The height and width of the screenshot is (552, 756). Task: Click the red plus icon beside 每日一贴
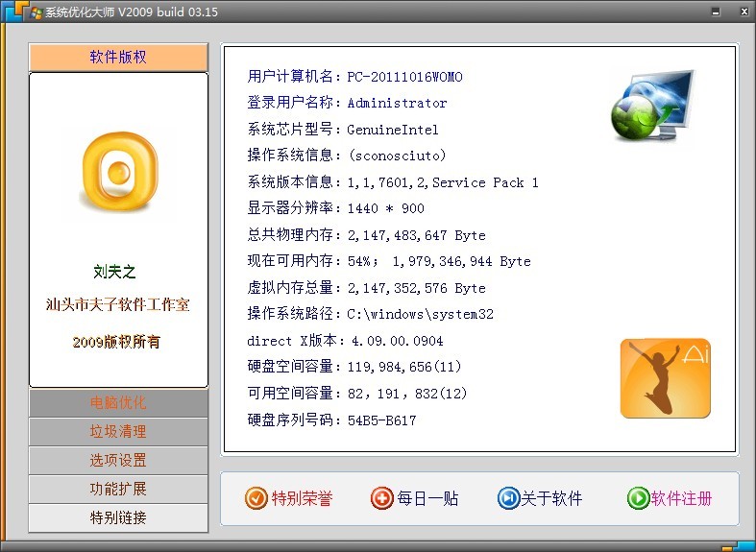point(382,498)
